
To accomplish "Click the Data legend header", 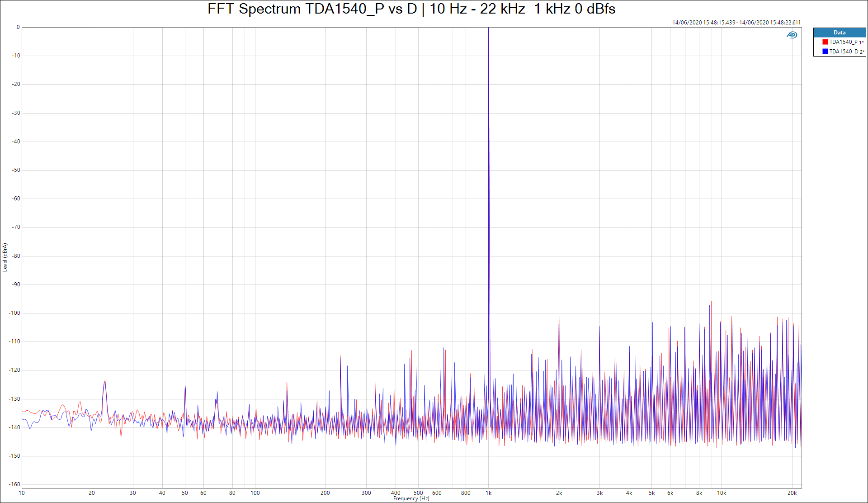I will pyautogui.click(x=840, y=33).
